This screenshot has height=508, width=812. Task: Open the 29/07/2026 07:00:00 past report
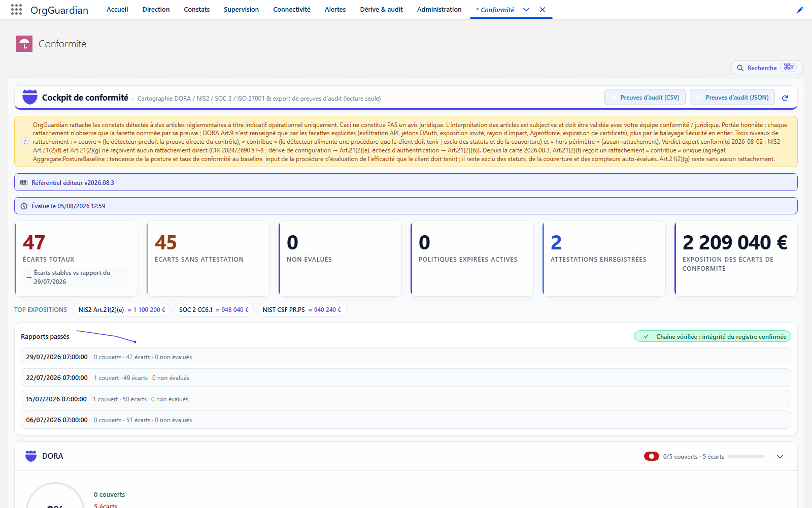click(406, 357)
